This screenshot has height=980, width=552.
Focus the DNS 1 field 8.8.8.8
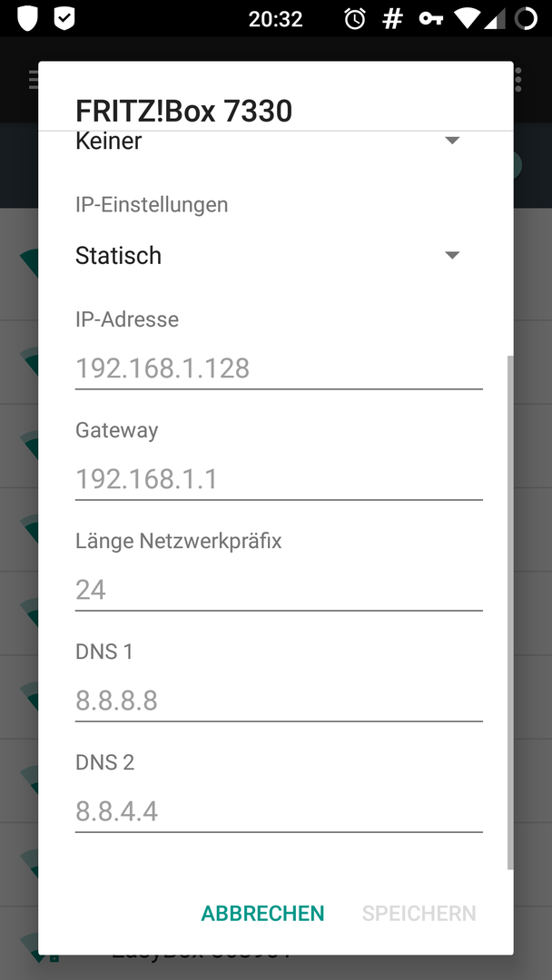[x=279, y=701]
